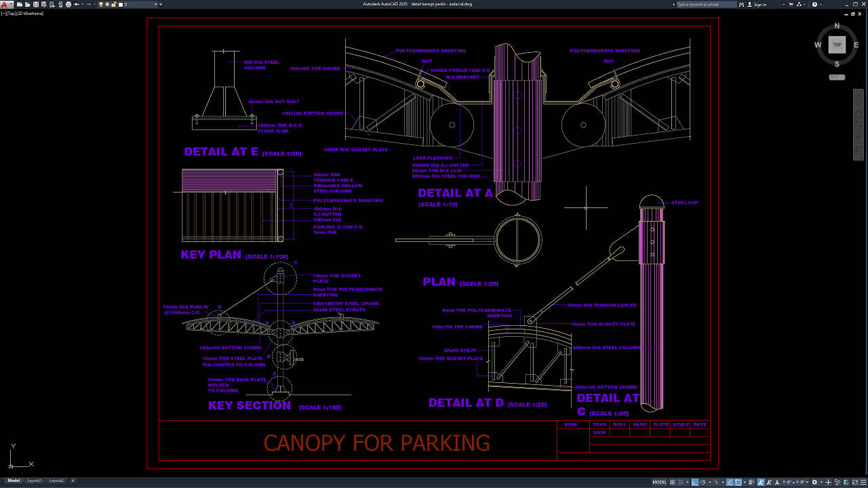Screen dimensions: 868x488
Task: Expand the Quick Access toolbar customize arrow
Action: (x=161, y=4)
